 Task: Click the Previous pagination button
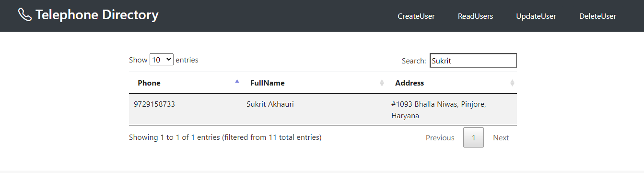point(440,138)
